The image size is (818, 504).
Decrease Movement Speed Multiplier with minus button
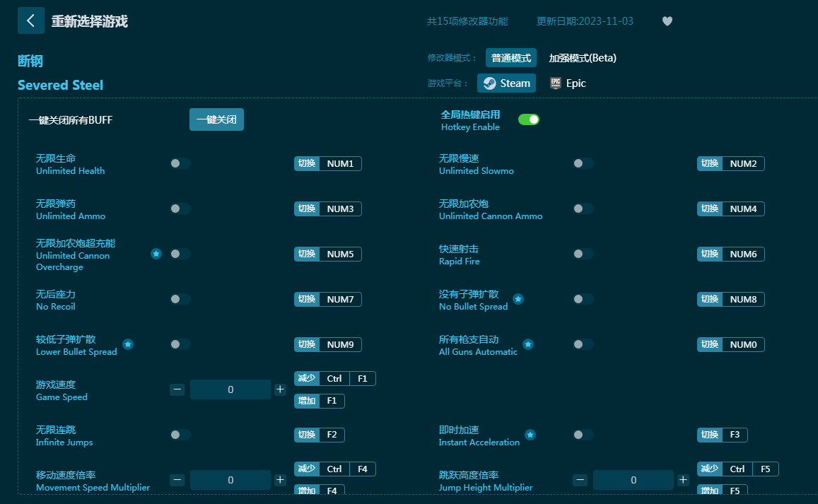177,480
